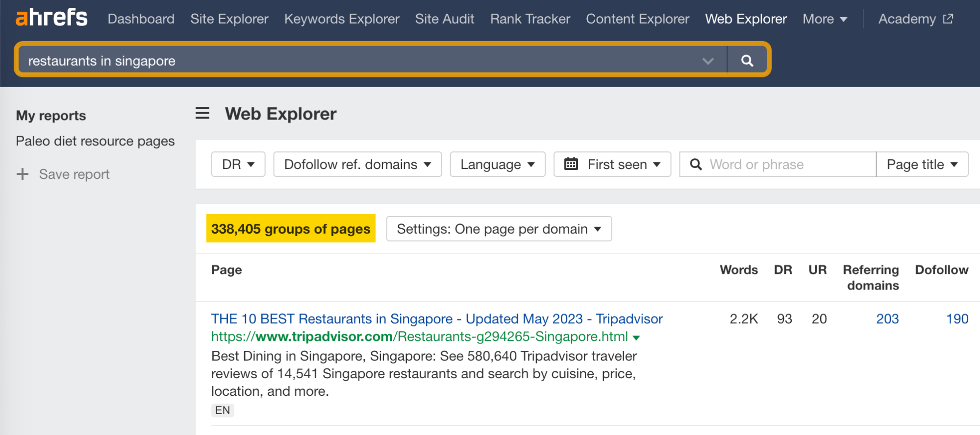Select the Web Explorer tab
Screen dimensions: 980x435
click(x=746, y=19)
